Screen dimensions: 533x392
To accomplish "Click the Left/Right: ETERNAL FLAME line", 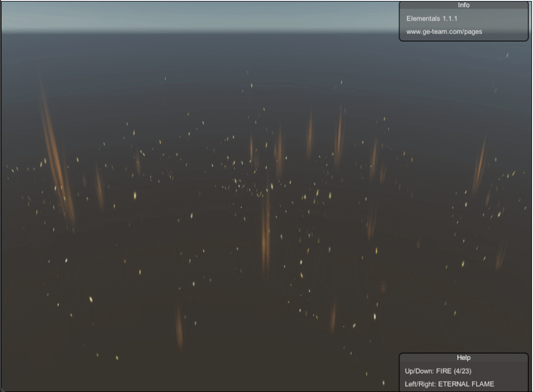I will coord(449,384).
